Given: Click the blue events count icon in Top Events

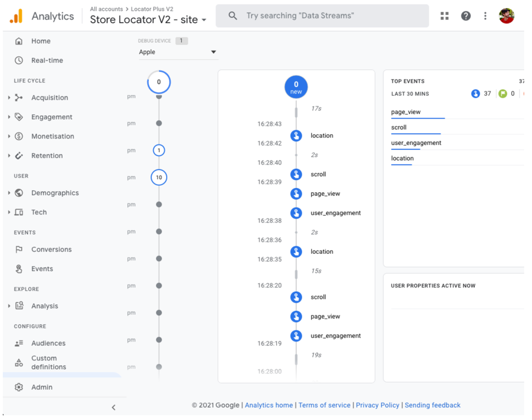Looking at the screenshot, I should (475, 94).
